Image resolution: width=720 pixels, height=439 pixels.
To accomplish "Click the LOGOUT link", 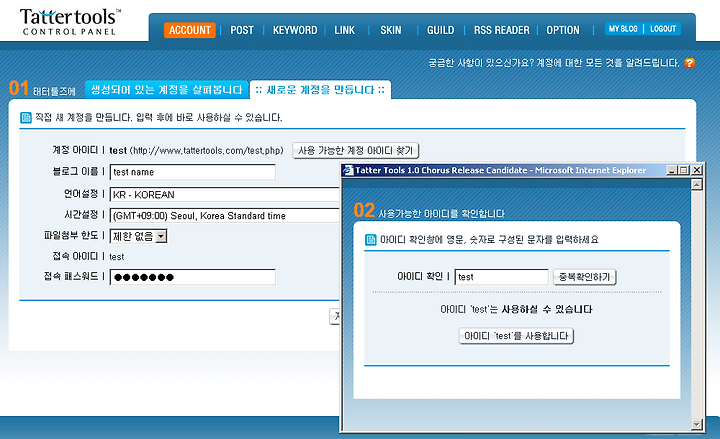I will (663, 29).
